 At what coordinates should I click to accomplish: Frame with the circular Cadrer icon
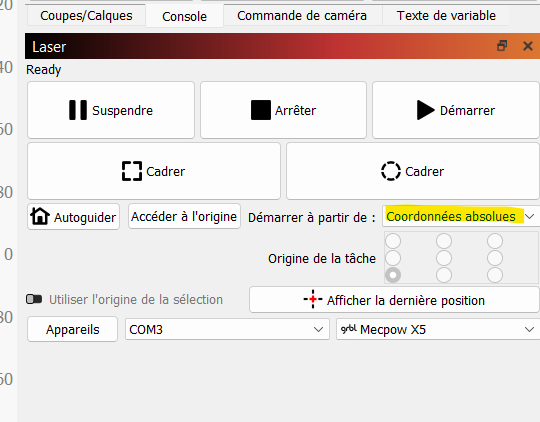(x=391, y=171)
